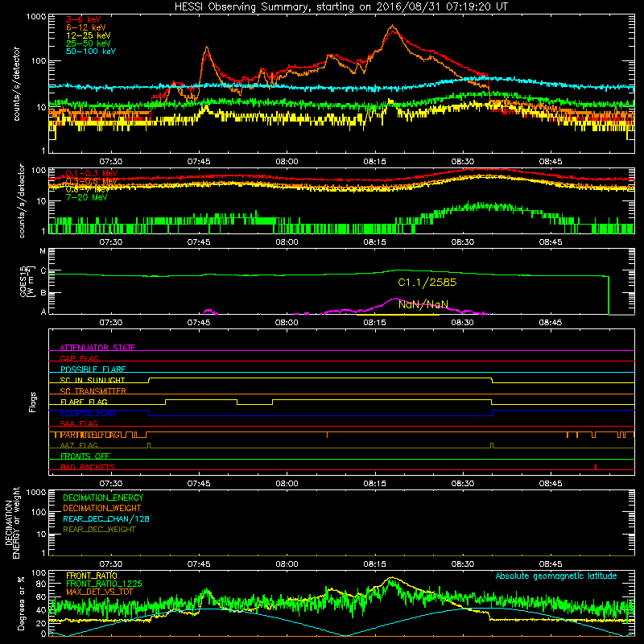
Task: Click the SC_TRANSMITTER flag label
Action: click(x=93, y=391)
